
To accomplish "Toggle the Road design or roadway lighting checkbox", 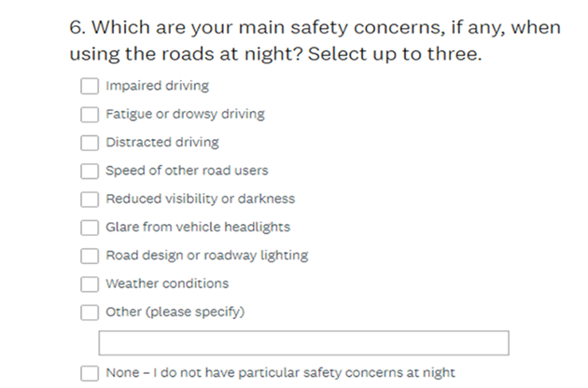I will coord(89,255).
